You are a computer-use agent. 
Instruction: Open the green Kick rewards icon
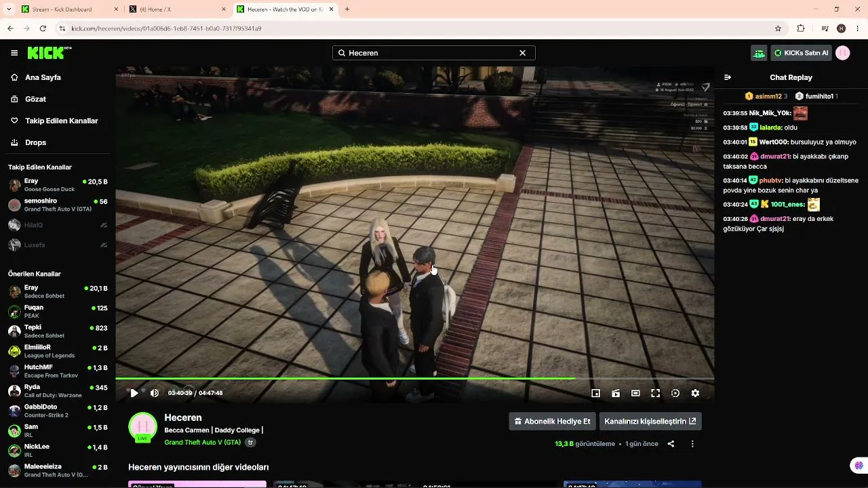tap(759, 53)
